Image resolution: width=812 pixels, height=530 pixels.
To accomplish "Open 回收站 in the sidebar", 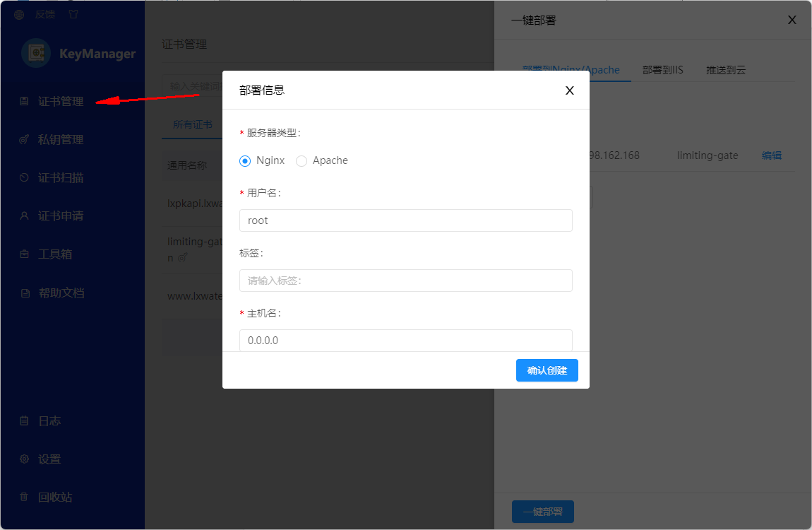I will [55, 497].
